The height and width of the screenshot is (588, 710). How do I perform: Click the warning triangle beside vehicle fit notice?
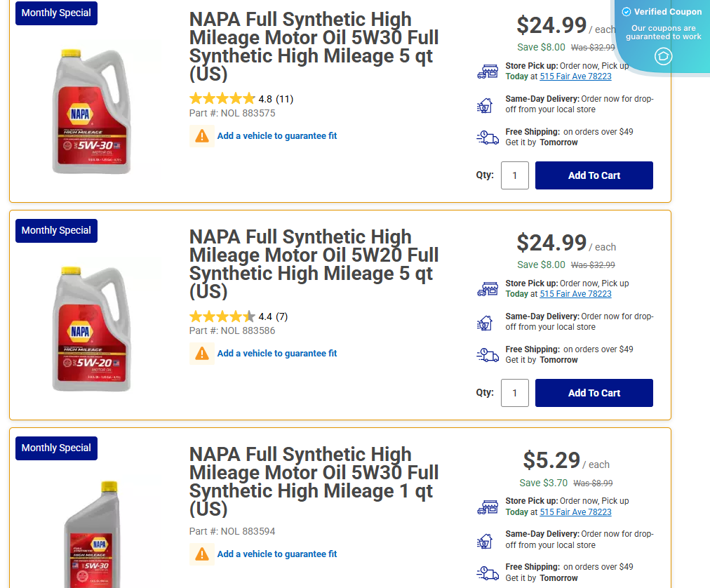point(202,135)
